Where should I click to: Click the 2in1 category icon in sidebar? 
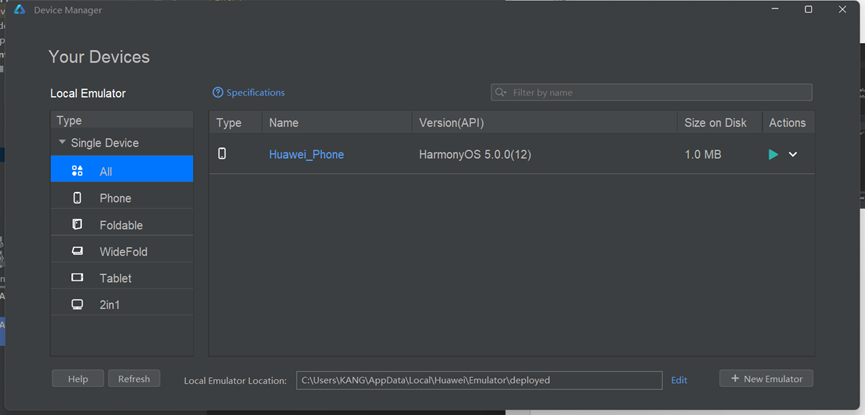click(77, 304)
